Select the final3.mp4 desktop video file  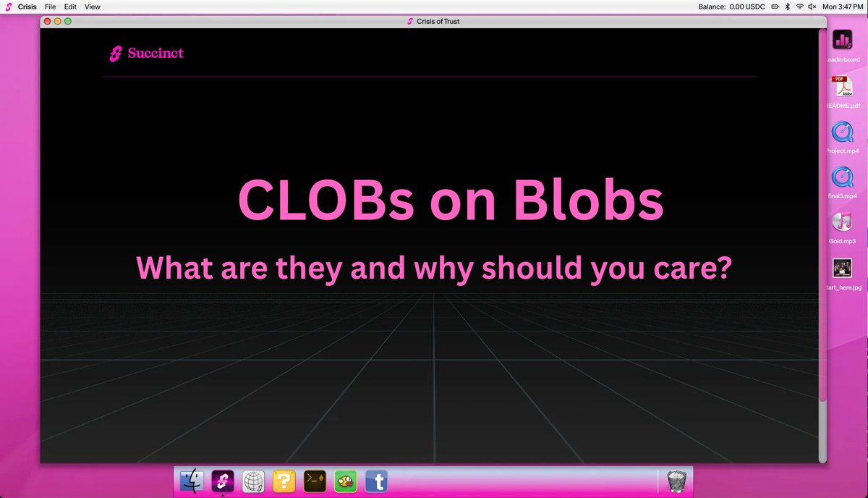pos(843,177)
